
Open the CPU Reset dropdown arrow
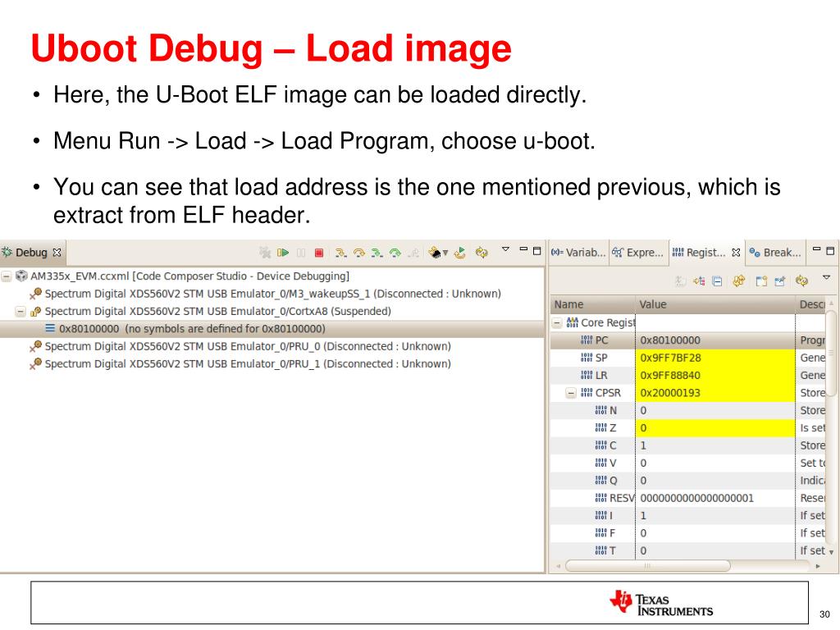(x=445, y=253)
